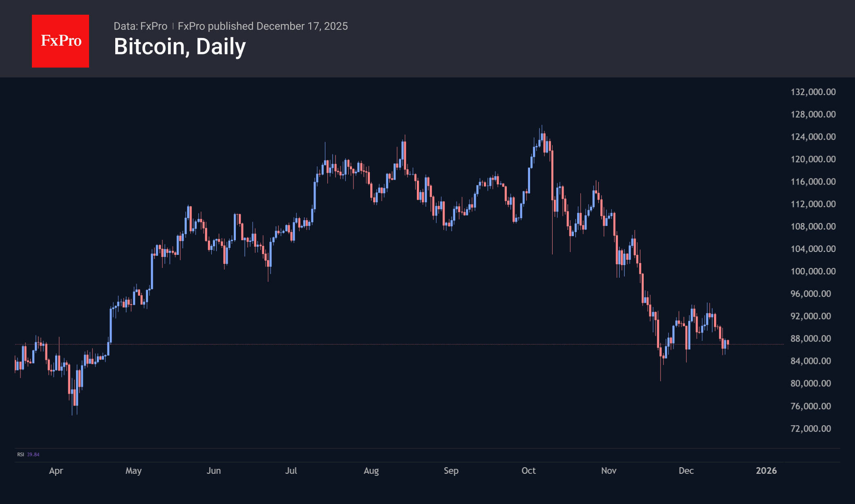855x504 pixels.
Task: Click the 72,000.00 price axis label
Action: pyautogui.click(x=810, y=428)
